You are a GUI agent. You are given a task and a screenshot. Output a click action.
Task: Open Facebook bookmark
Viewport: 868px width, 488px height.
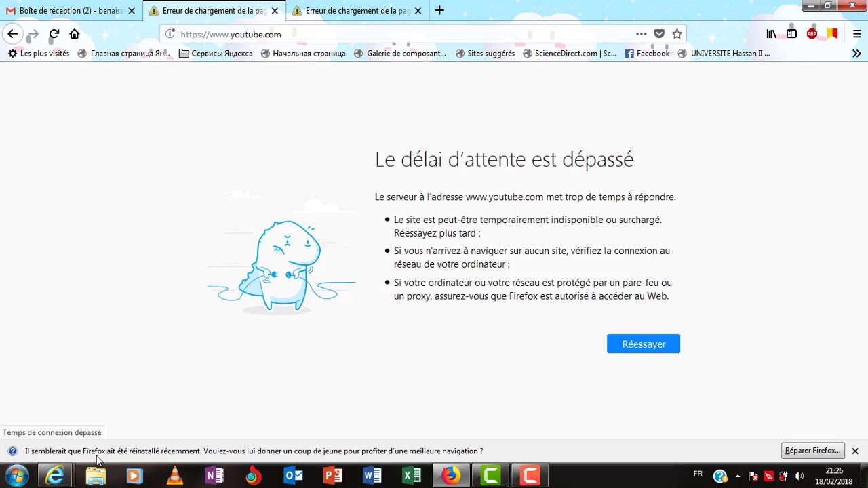click(647, 53)
